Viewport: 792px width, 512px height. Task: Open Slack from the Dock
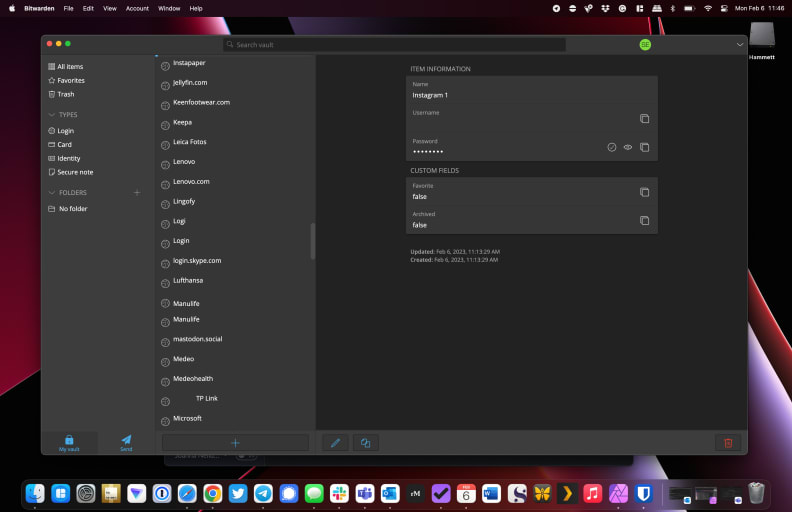coord(339,493)
